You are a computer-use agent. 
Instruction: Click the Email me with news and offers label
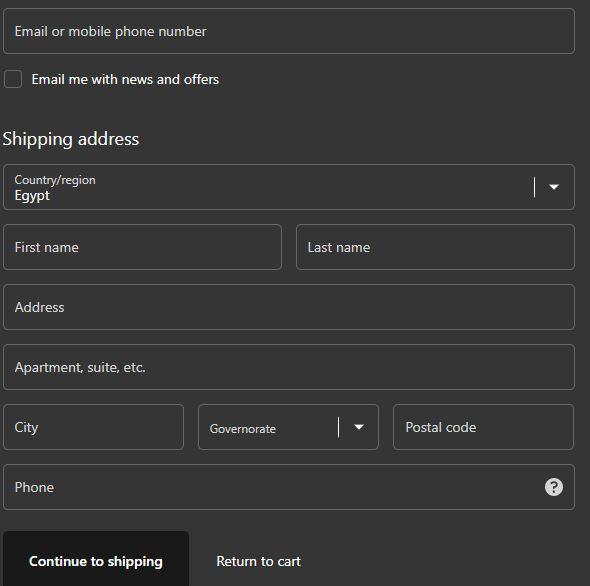click(x=125, y=79)
